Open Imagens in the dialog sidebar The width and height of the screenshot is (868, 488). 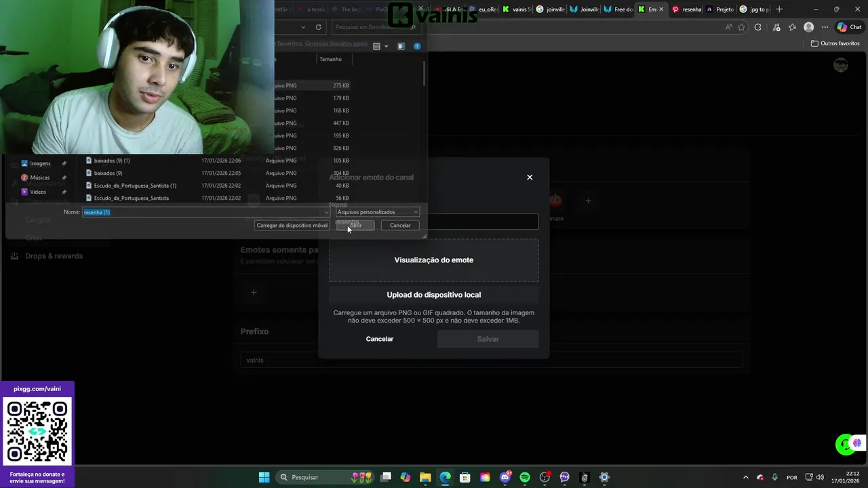(x=40, y=163)
